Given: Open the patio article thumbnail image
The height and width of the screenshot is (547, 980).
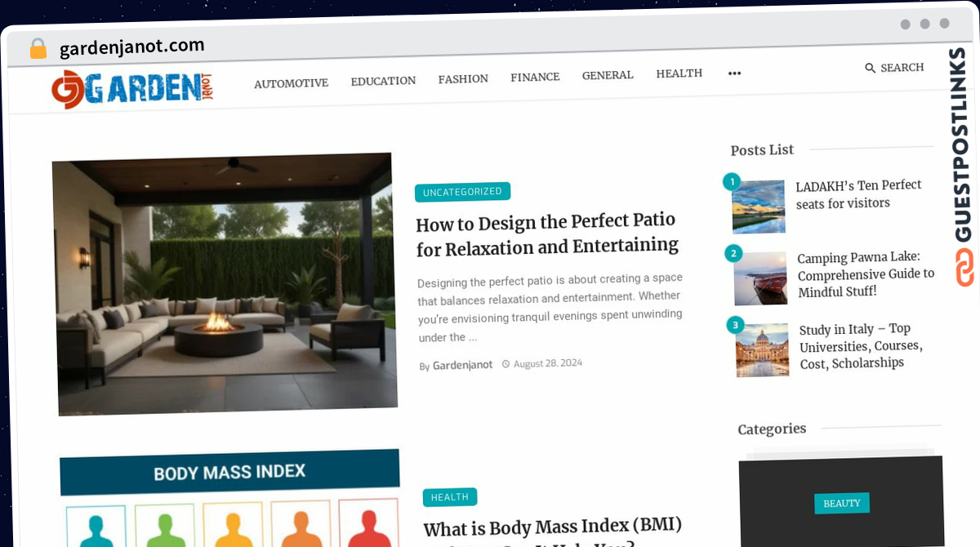Looking at the screenshot, I should [225, 284].
